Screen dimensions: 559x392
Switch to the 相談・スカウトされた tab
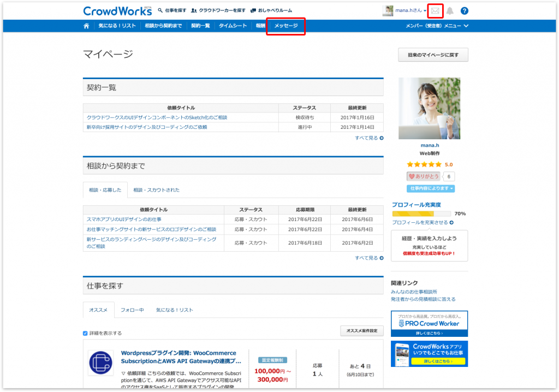coord(156,190)
